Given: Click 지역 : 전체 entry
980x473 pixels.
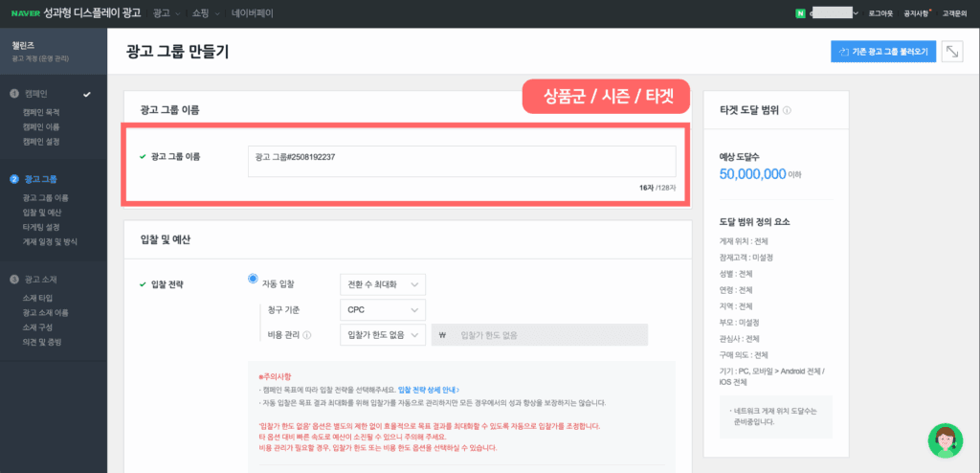Looking at the screenshot, I should pyautogui.click(x=736, y=306).
